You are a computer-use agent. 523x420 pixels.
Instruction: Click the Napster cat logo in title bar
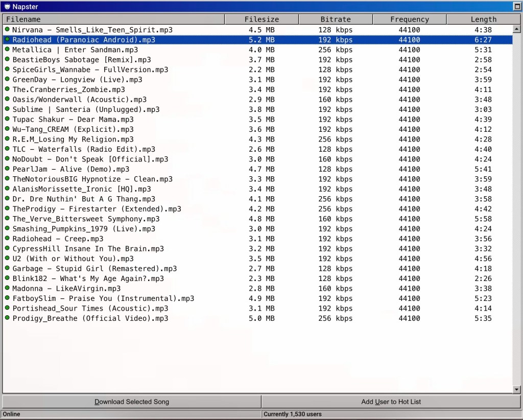tap(7, 7)
